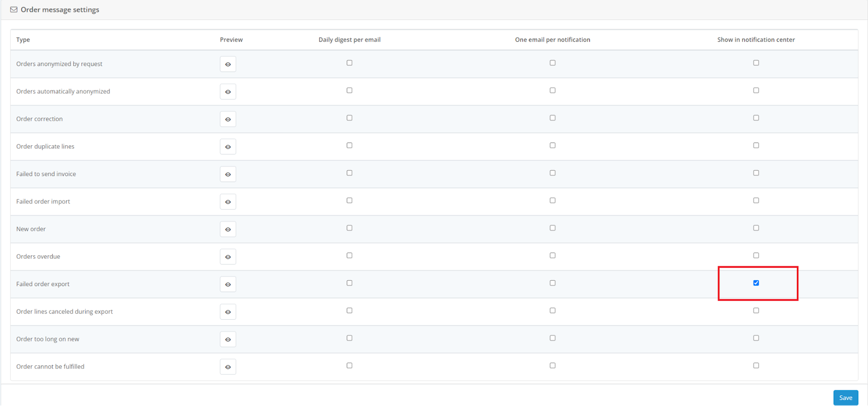Enable daily digest for Order lines canceled during export
Image resolution: width=868 pixels, height=406 pixels.
coord(349,311)
